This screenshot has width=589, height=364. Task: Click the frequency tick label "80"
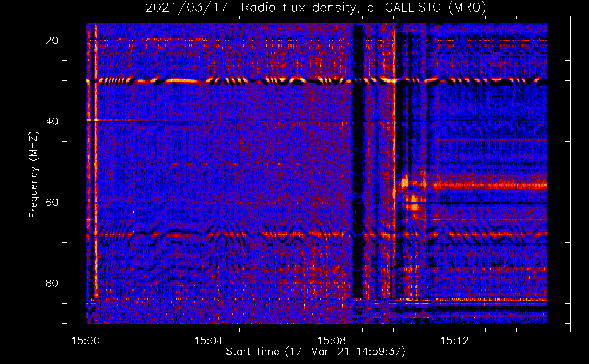pos(52,283)
